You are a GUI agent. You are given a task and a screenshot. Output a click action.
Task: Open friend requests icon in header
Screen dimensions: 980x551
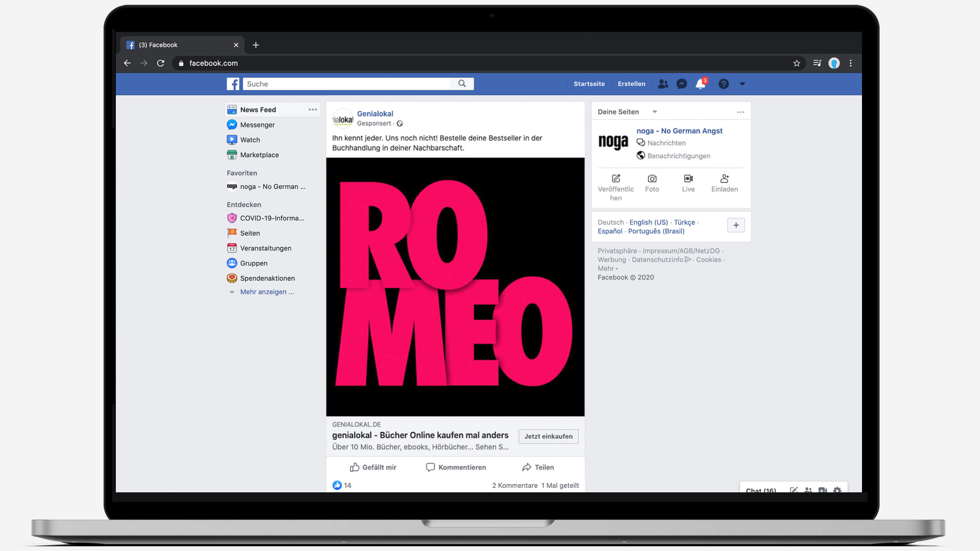point(663,84)
